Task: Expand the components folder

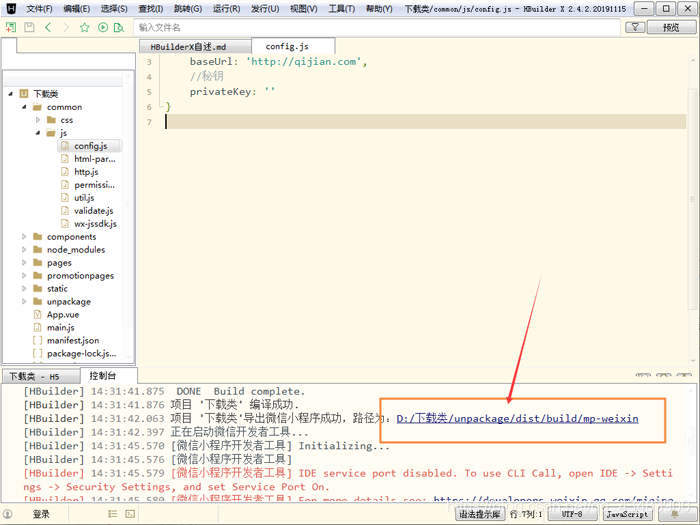Action: coord(24,237)
